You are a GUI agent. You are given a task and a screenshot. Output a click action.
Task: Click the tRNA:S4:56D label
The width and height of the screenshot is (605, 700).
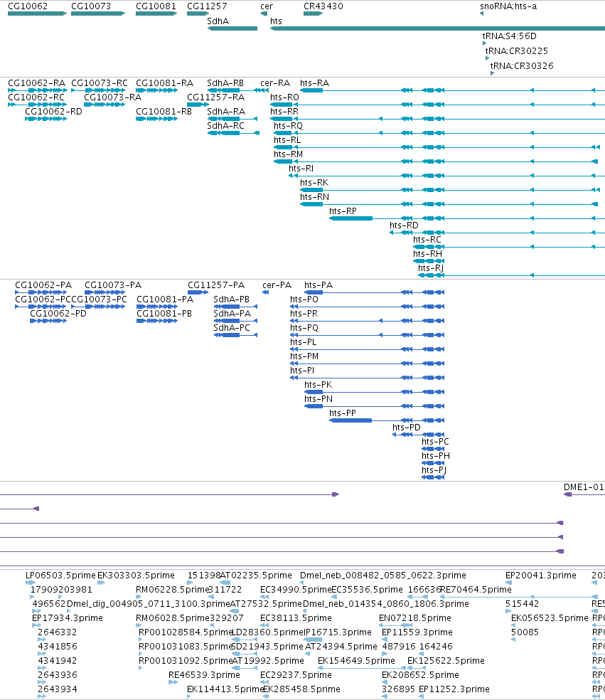(x=510, y=36)
